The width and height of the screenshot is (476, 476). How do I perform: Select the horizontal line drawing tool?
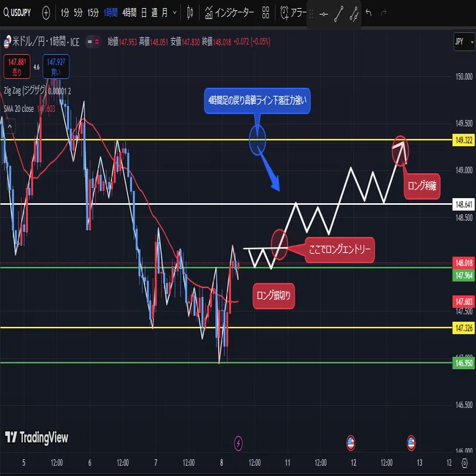(x=324, y=14)
